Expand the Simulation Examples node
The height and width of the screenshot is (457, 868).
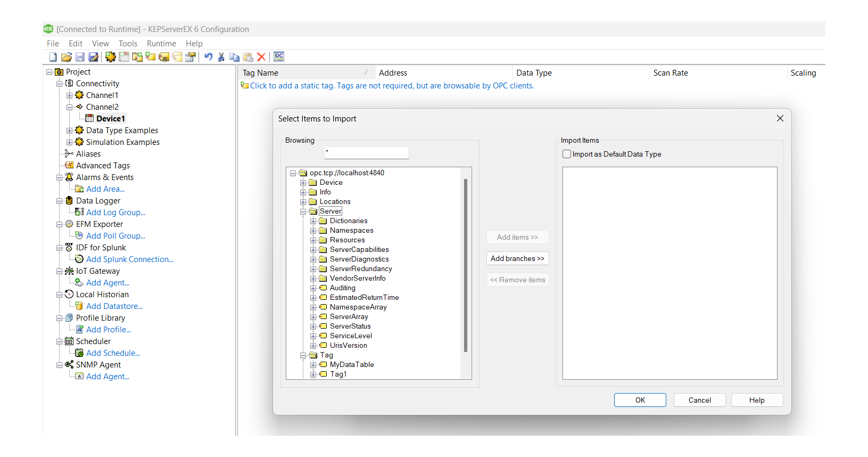pos(69,142)
